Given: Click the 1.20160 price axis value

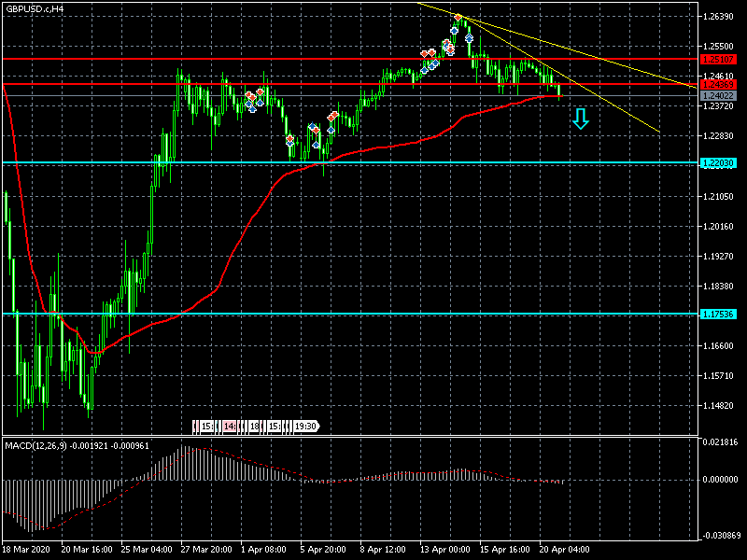Looking at the screenshot, I should click(x=718, y=226).
